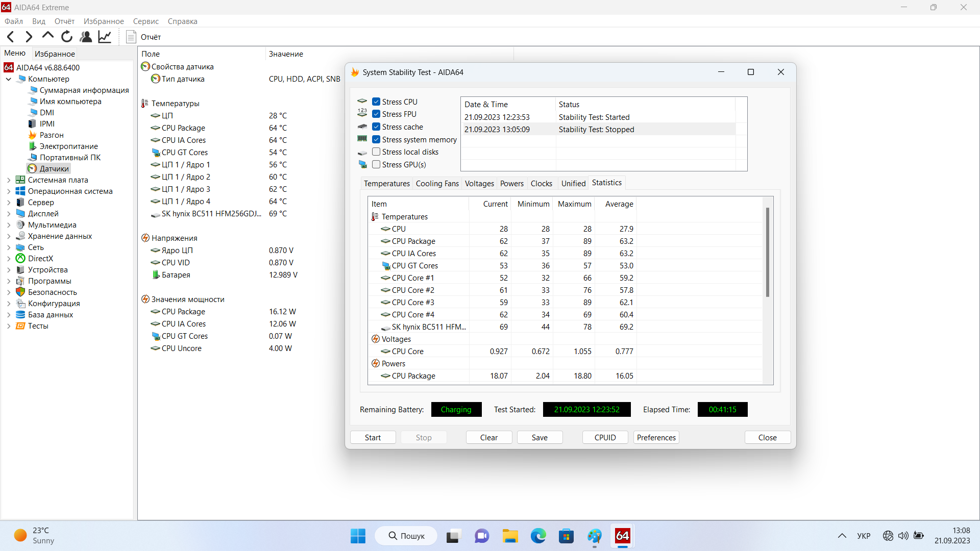Screen dimensions: 980x551
Task: Toggle the Stress CPU checkbox
Action: click(376, 102)
